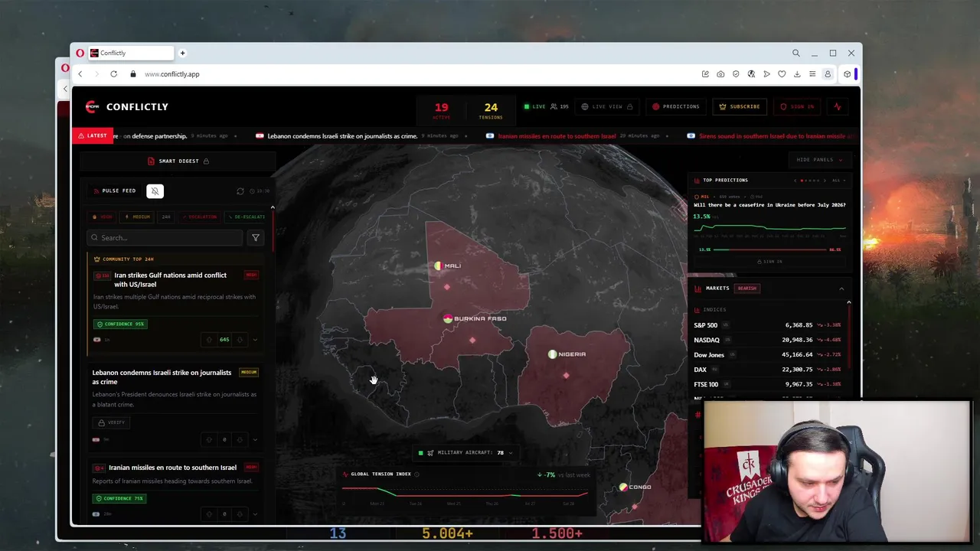Select the Burkina Faso map marker
Screen dimensions: 980x551
pyautogui.click(x=448, y=319)
